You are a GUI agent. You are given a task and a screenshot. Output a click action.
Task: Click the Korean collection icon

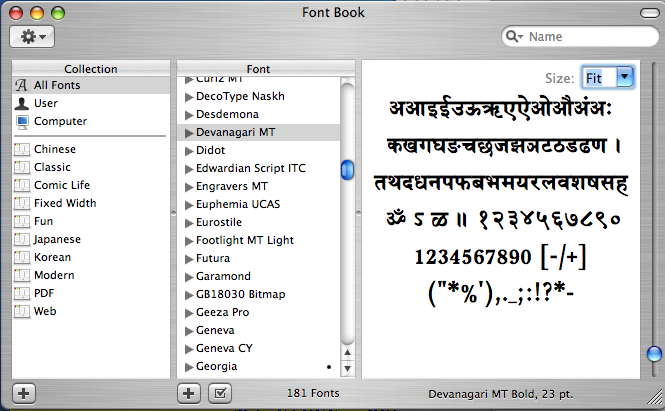tap(22, 257)
